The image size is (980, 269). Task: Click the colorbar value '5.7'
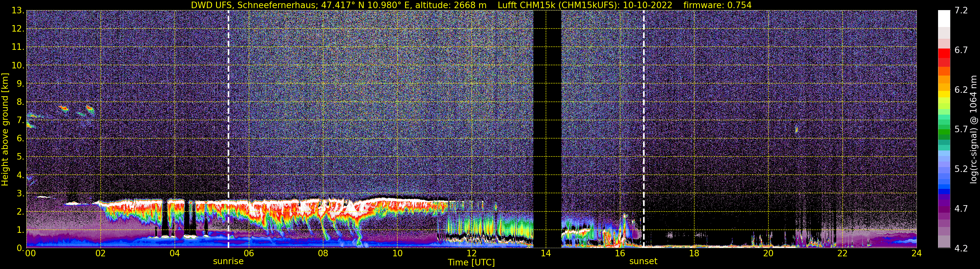pos(961,129)
